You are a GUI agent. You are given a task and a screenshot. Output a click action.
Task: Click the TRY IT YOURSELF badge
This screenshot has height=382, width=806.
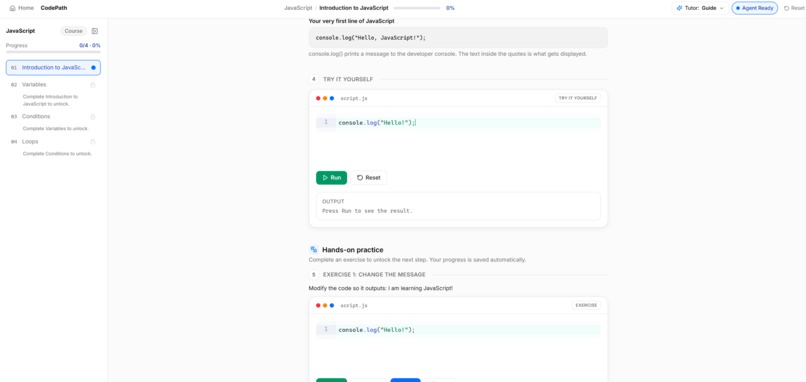pyautogui.click(x=578, y=98)
